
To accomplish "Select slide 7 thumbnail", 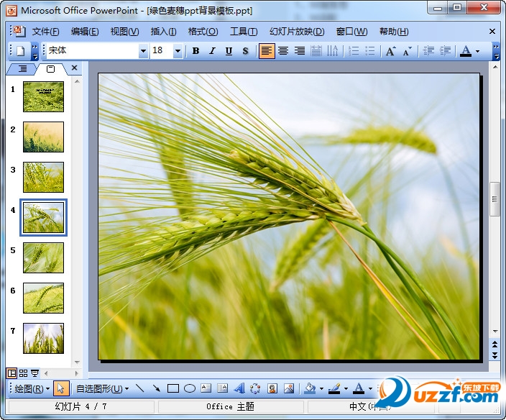I will point(43,338).
